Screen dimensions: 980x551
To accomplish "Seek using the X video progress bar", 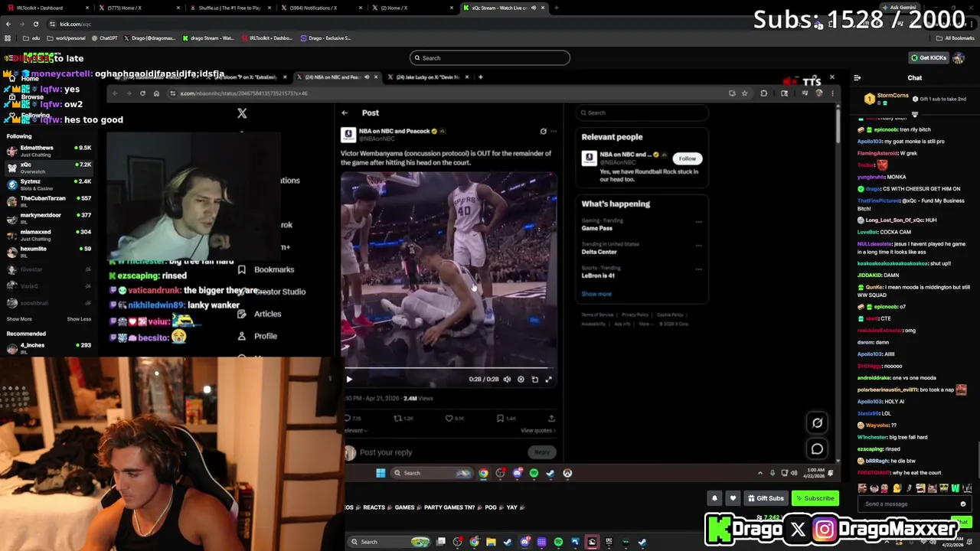I will click(449, 368).
